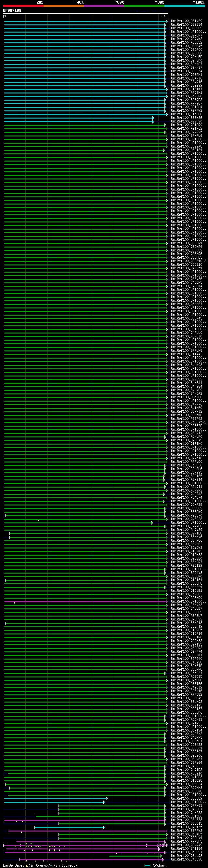Click hit label UniRef100_Q01GQ0
Viewport: 208px width, 868px height.
(x=187, y=125)
